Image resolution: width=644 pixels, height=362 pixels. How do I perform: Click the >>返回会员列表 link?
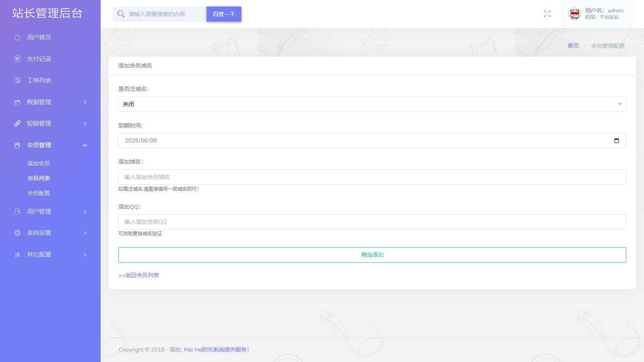[138, 275]
